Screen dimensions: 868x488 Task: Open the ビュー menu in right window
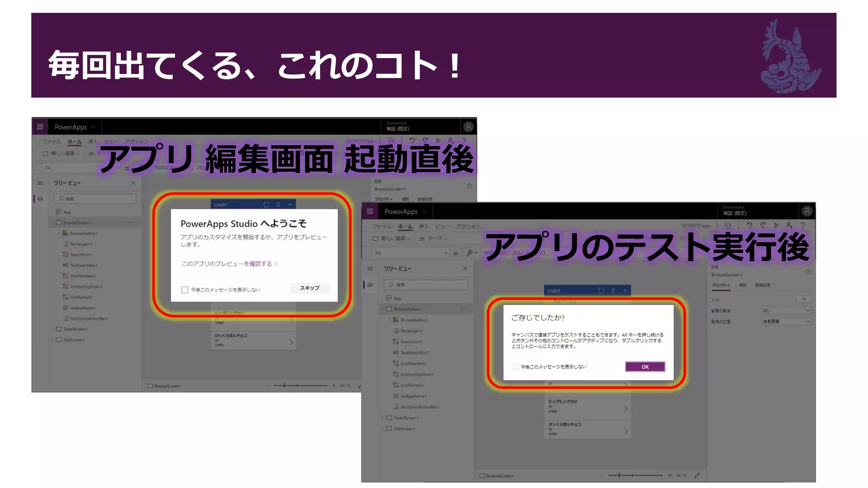[x=442, y=226]
